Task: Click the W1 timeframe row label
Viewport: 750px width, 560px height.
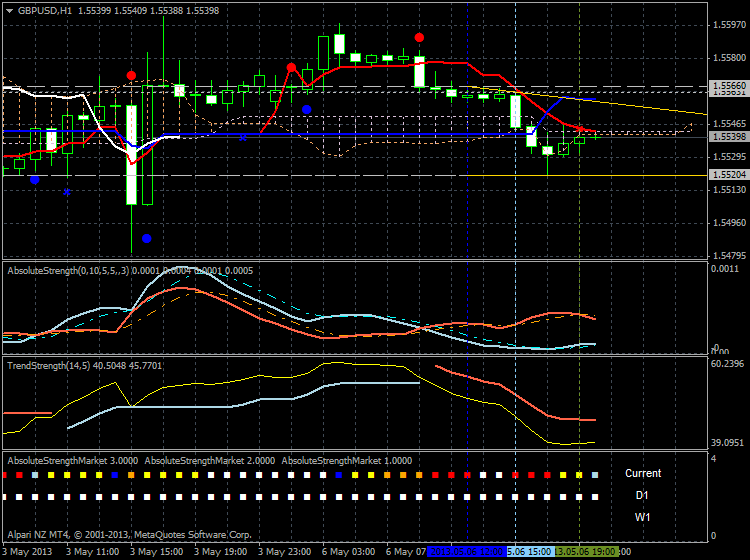Action: (642, 517)
